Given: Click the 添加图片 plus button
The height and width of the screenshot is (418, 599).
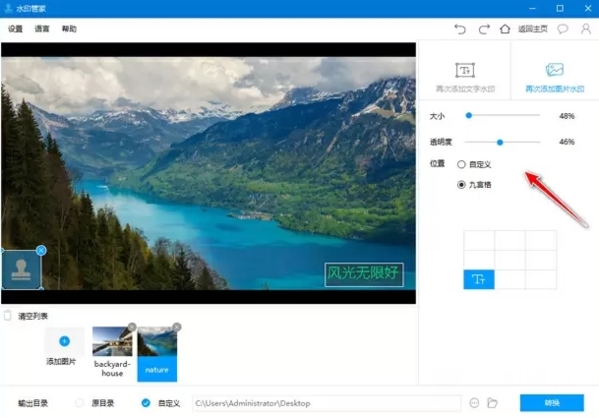Looking at the screenshot, I should 64,341.
